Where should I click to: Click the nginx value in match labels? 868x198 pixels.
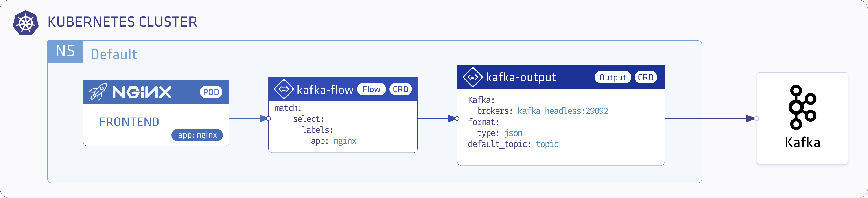[345, 141]
